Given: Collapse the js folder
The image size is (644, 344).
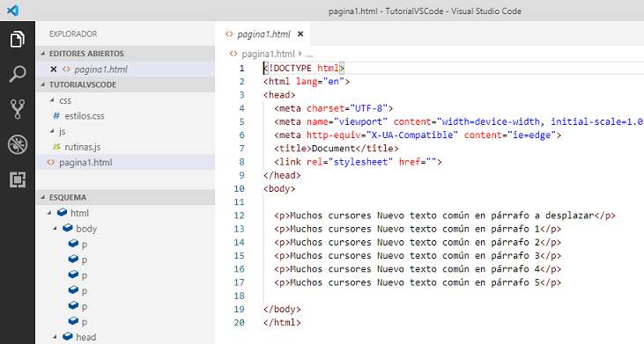Looking at the screenshot, I should pyautogui.click(x=52, y=131).
